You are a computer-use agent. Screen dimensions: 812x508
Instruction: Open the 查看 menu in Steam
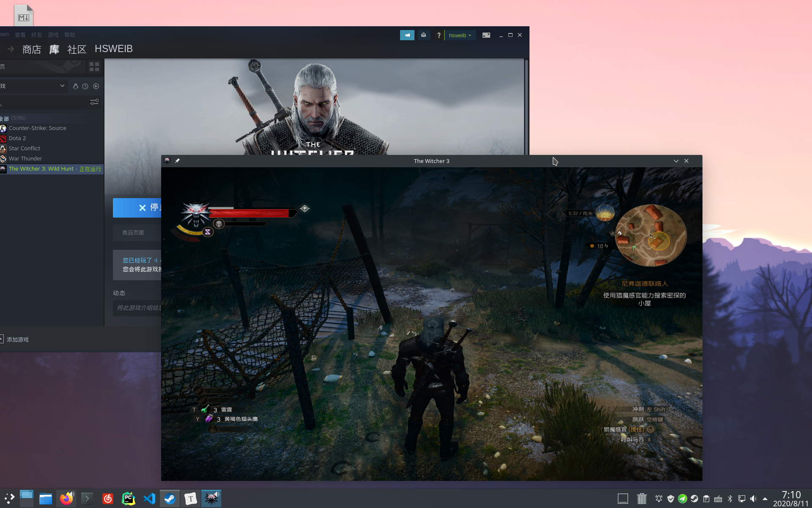20,35
